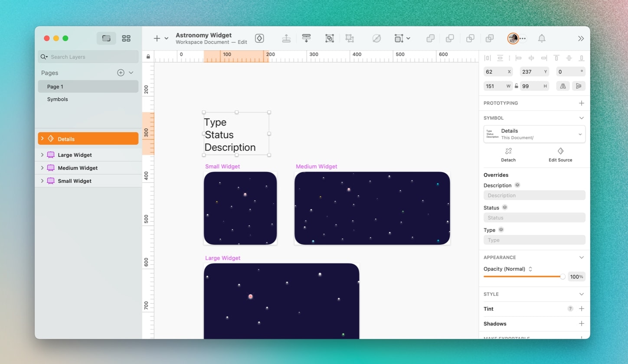Switch to components grid view
This screenshot has height=364, width=628.
tap(126, 39)
